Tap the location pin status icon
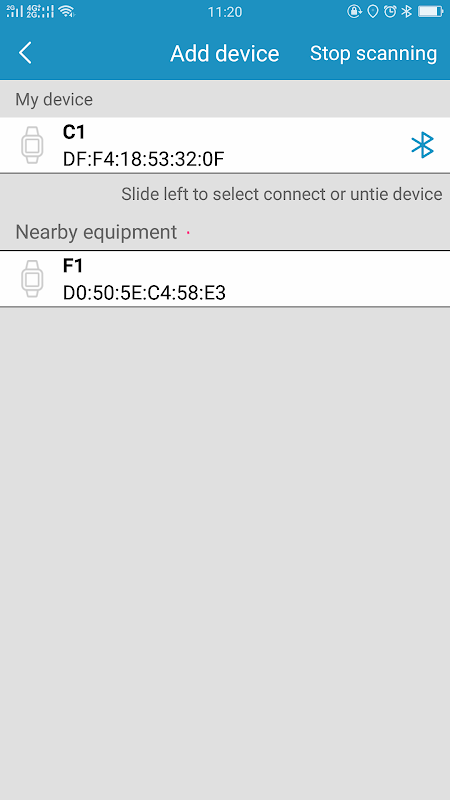The width and height of the screenshot is (450, 800). click(x=373, y=11)
